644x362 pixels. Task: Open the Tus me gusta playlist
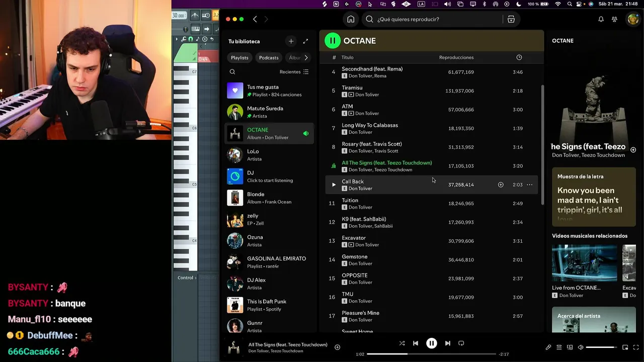click(269, 90)
